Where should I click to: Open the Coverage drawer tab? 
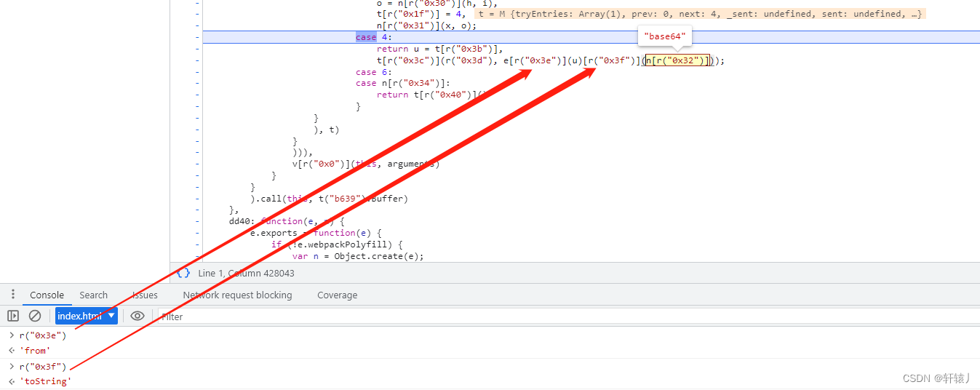[337, 295]
